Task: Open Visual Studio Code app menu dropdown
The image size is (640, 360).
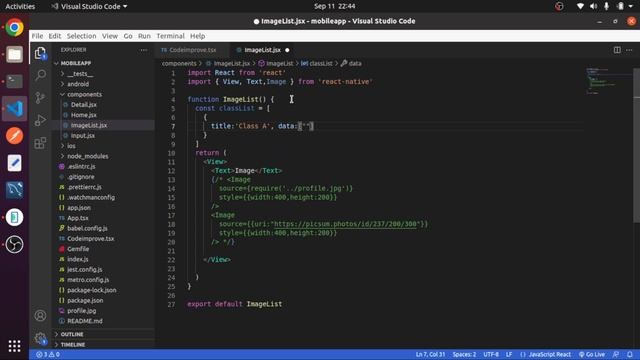Action: (x=89, y=6)
